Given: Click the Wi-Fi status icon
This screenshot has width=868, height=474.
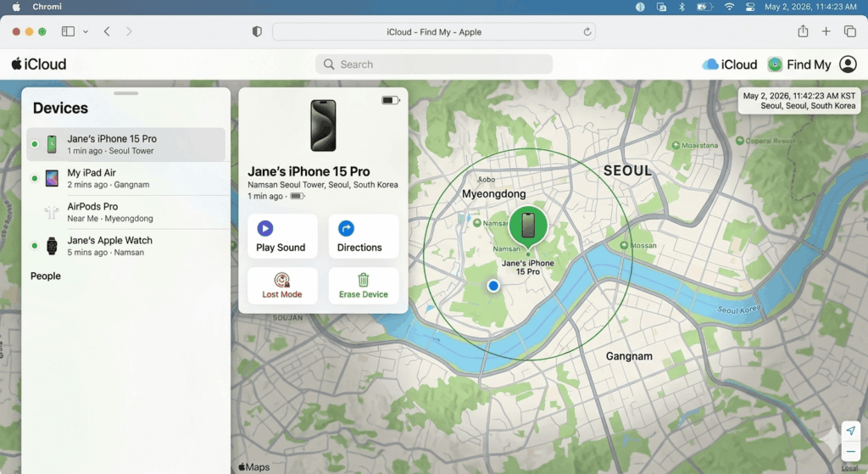Looking at the screenshot, I should [x=729, y=7].
